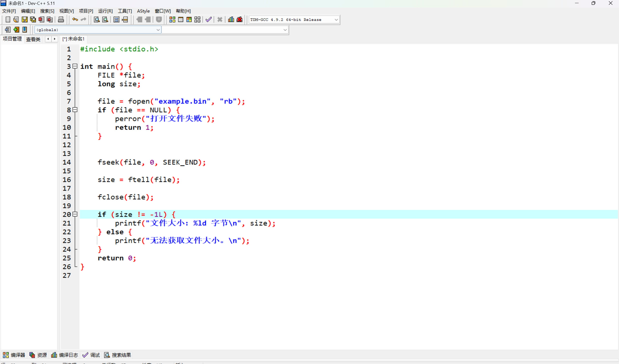Click the Debug checkmark toolbar icon
This screenshot has width=619, height=364.
pyautogui.click(x=209, y=20)
